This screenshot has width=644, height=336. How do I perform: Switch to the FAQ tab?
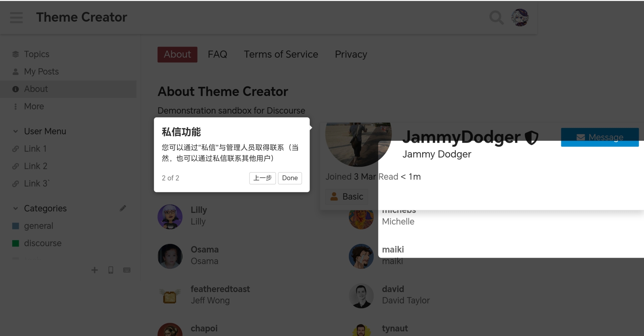point(217,54)
